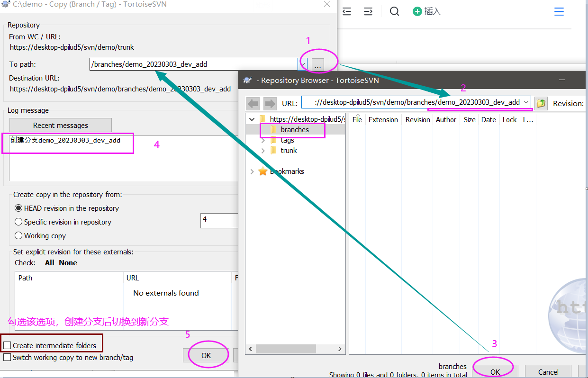The image size is (588, 378).
Task: Click the browse '...' button beside To path
Action: tap(317, 65)
